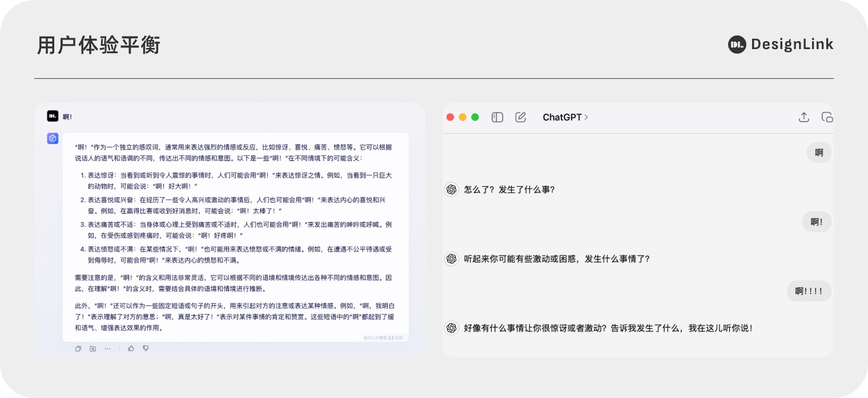Click the DL avatar next to 啊! title
This screenshot has width=868, height=398.
click(53, 116)
